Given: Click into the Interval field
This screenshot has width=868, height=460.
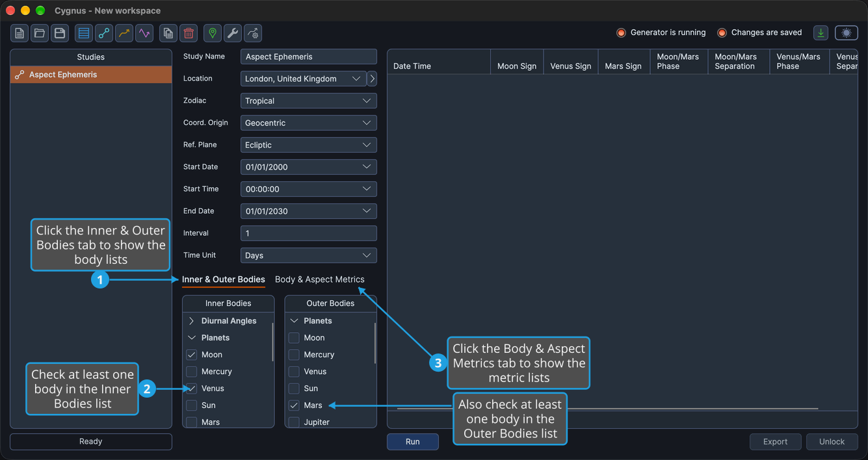Looking at the screenshot, I should (309, 233).
